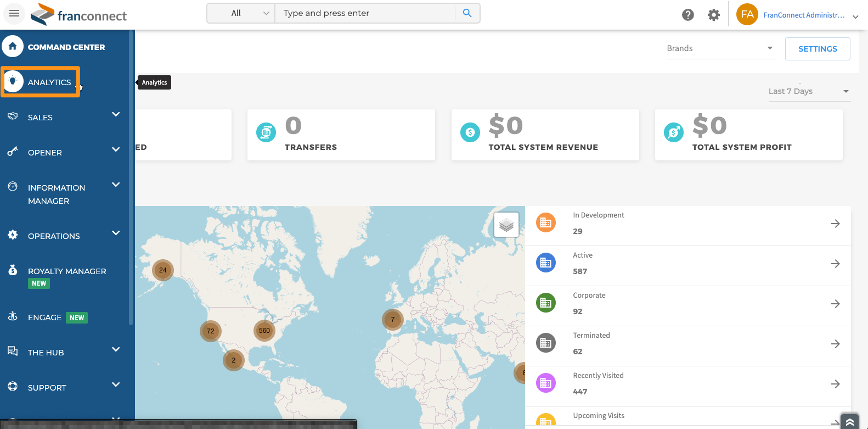Click the map cluster marker 72
The image size is (868, 429).
211,331
